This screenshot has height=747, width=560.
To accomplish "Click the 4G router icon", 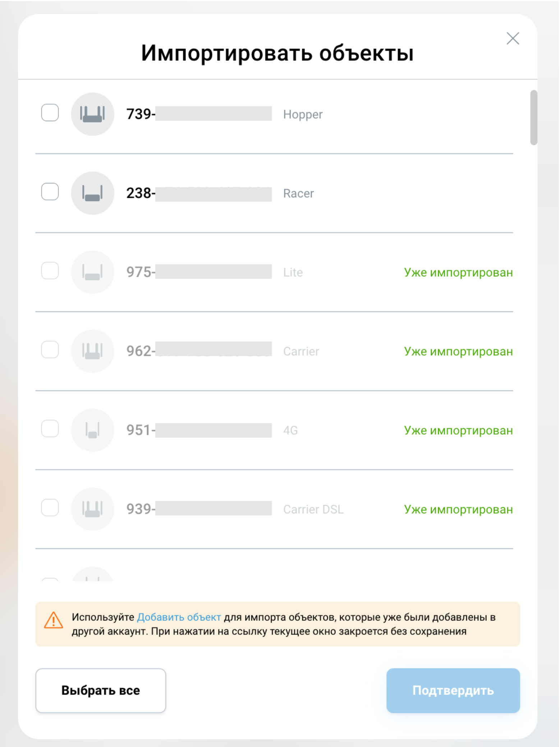I will 92,430.
